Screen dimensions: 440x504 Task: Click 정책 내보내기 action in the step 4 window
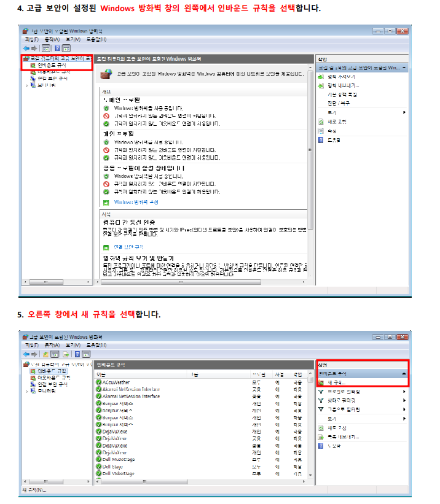[344, 85]
